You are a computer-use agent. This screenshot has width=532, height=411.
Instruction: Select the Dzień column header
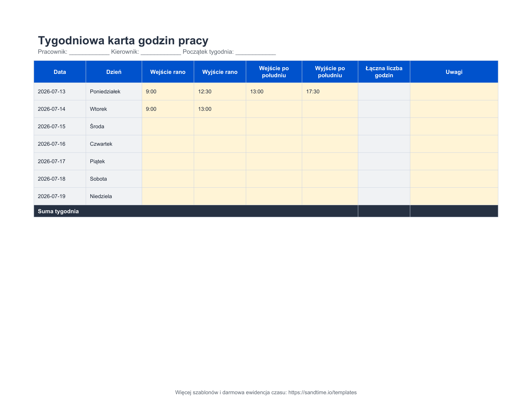(x=114, y=72)
